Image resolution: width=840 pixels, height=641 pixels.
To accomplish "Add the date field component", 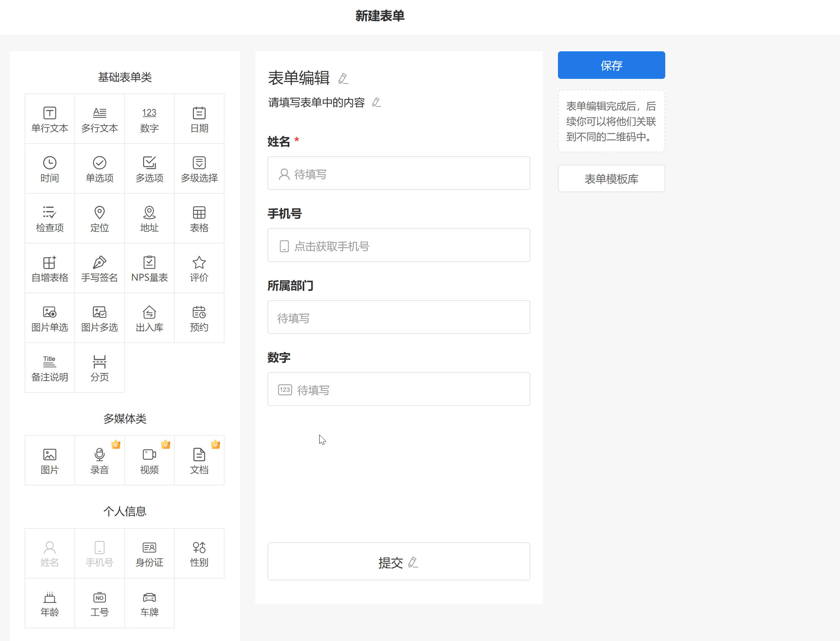I will (199, 119).
